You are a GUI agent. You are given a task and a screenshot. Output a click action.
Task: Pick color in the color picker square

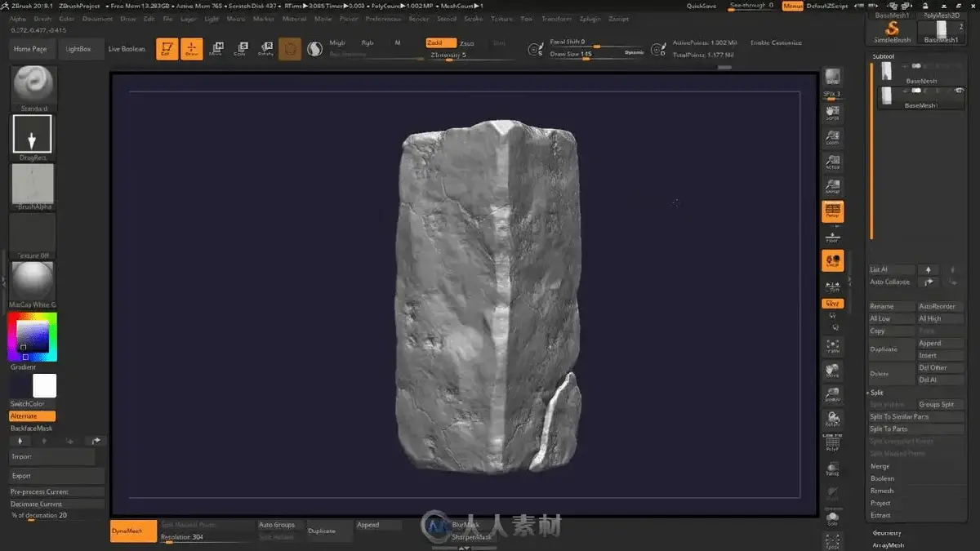pos(33,335)
